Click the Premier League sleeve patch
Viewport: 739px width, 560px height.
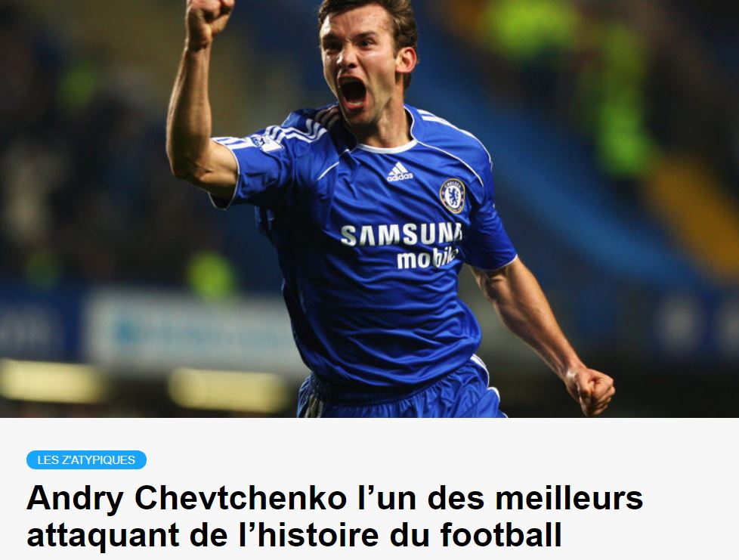tap(266, 142)
